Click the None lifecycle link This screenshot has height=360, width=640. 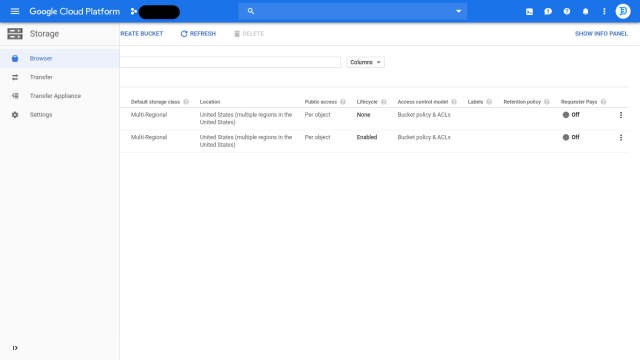(363, 115)
